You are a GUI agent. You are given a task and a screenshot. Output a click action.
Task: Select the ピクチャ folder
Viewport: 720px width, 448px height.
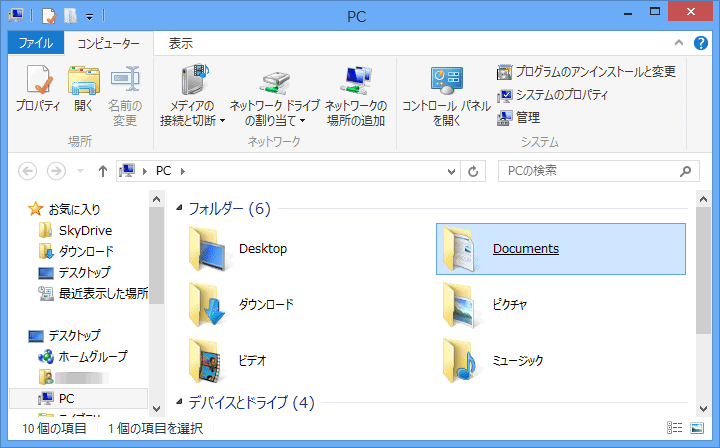tap(485, 305)
